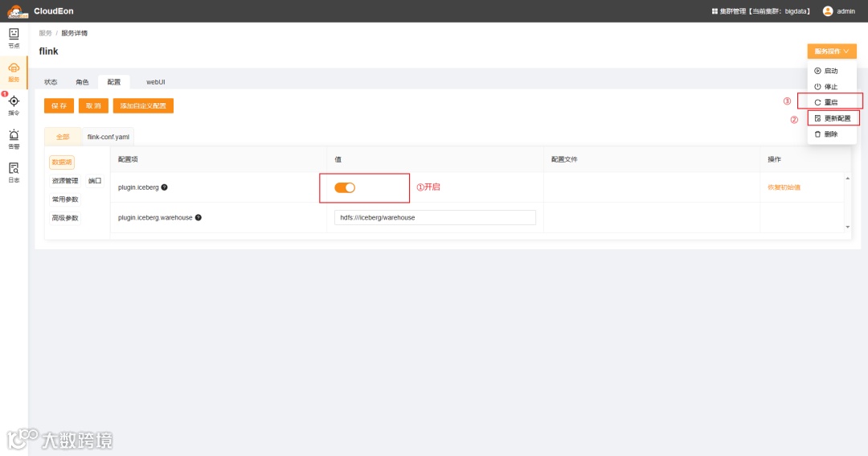Click the 配置文件 column header
This screenshot has height=456, width=868.
[564, 159]
